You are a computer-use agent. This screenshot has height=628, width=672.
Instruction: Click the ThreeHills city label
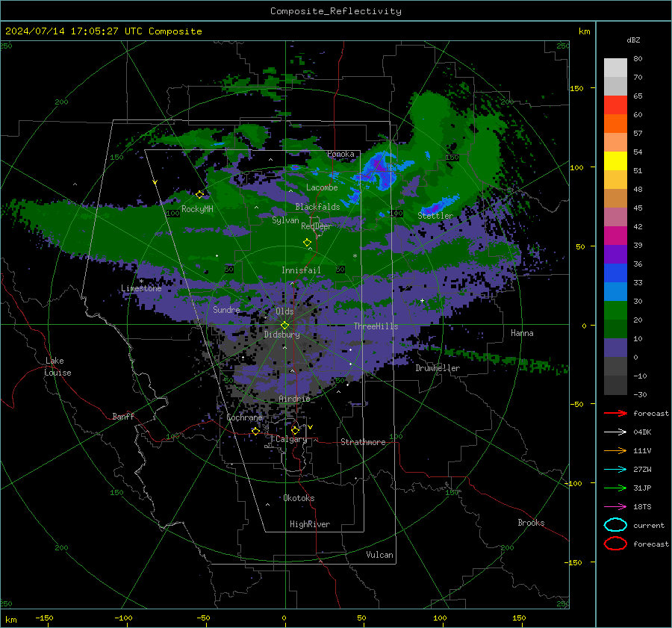click(376, 326)
